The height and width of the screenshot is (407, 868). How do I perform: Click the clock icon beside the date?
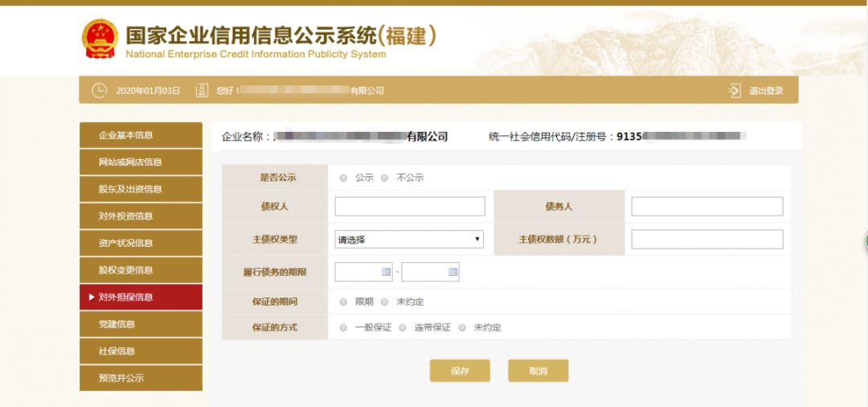tap(99, 90)
